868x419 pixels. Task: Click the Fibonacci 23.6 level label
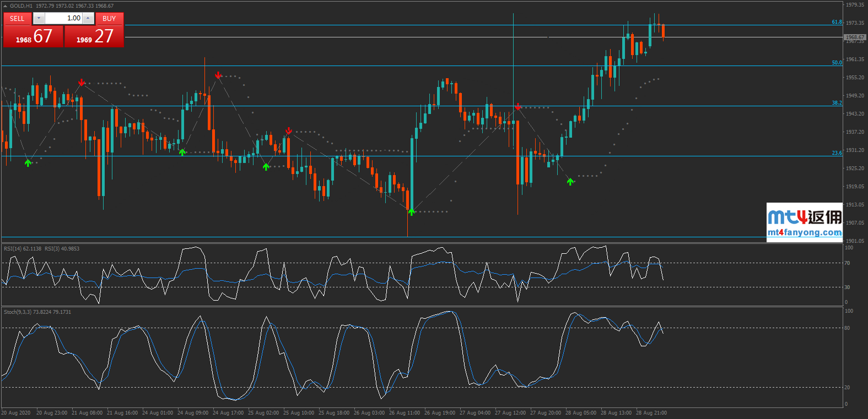(837, 153)
